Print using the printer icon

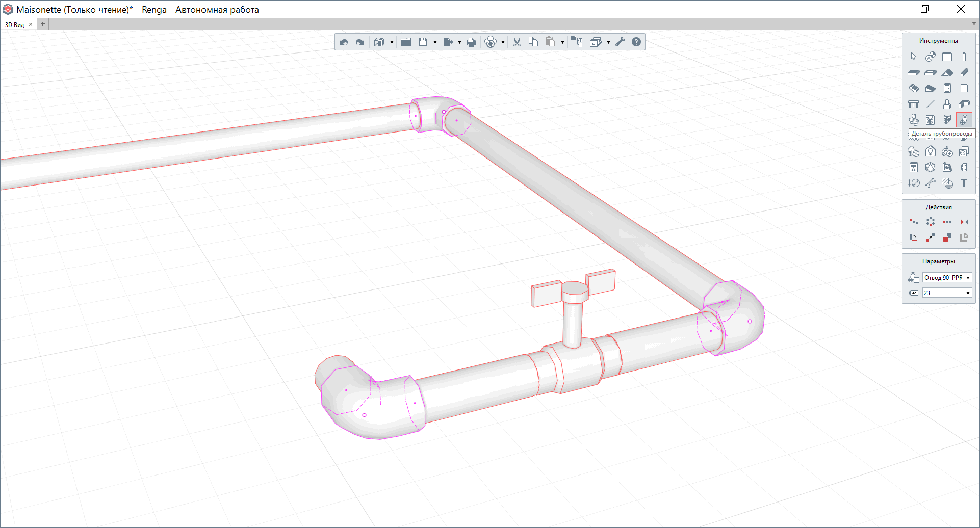(471, 42)
